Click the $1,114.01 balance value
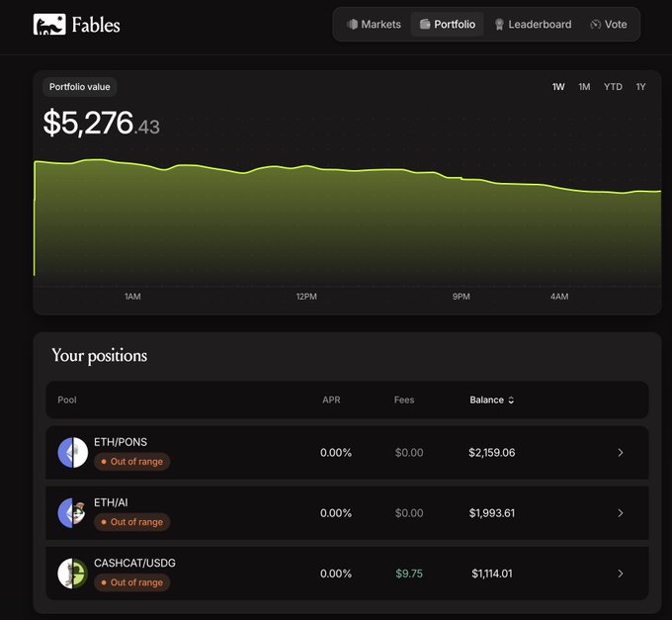 pyautogui.click(x=491, y=574)
